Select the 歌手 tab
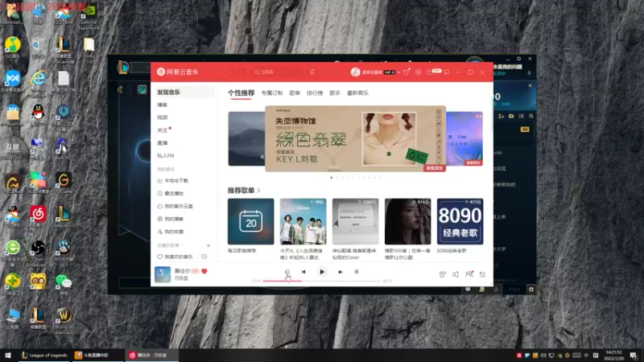644x362 pixels. (x=335, y=93)
